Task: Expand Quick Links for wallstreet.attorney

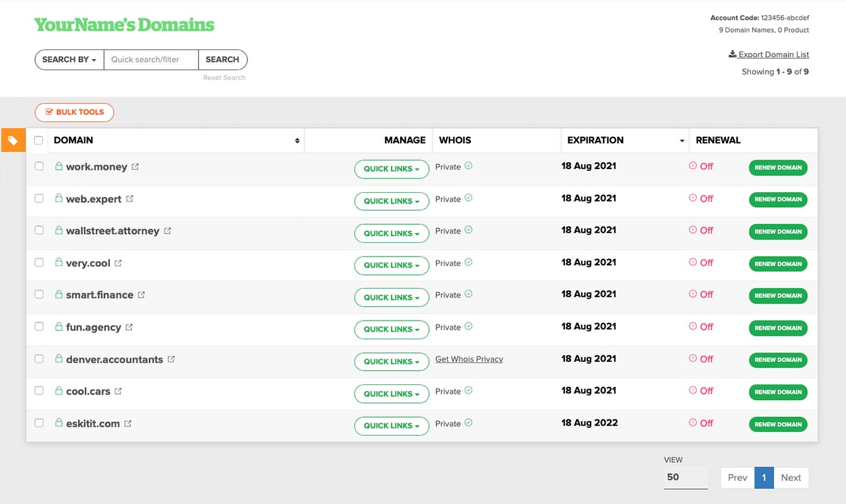Action: pyautogui.click(x=391, y=234)
